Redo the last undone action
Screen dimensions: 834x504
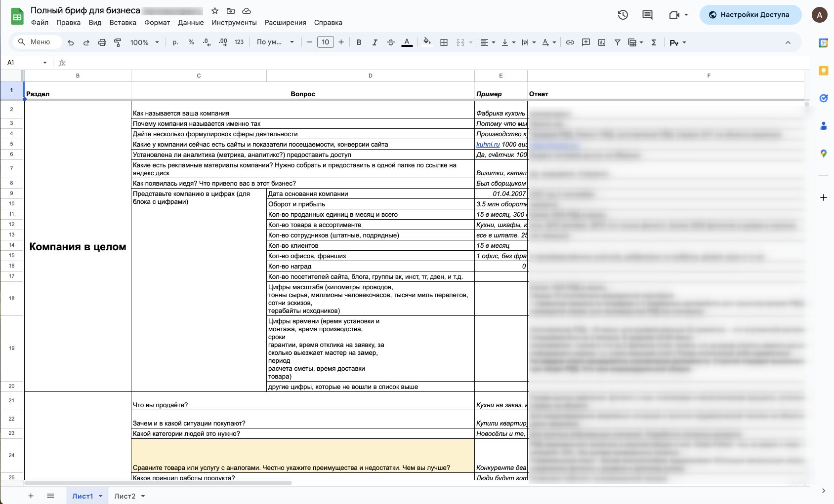point(86,42)
